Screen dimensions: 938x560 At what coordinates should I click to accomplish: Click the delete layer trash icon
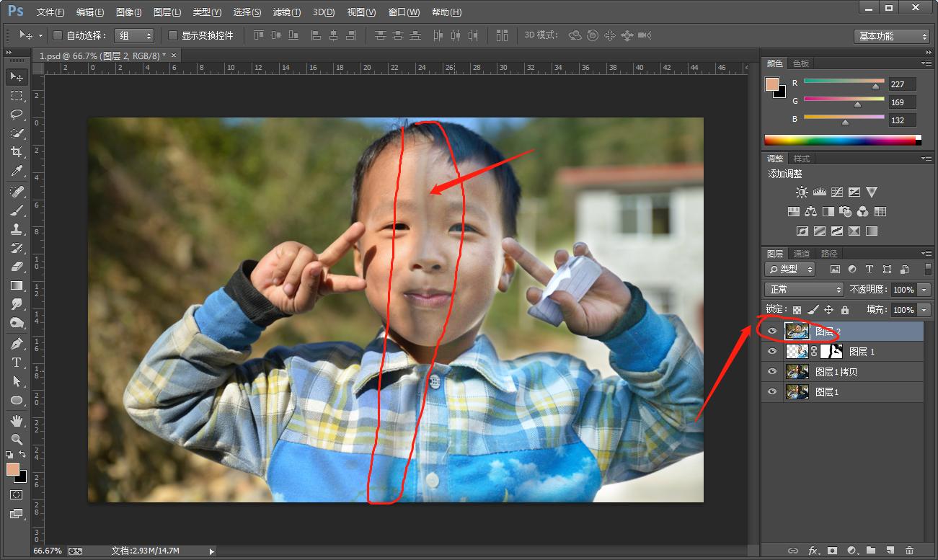(909, 551)
